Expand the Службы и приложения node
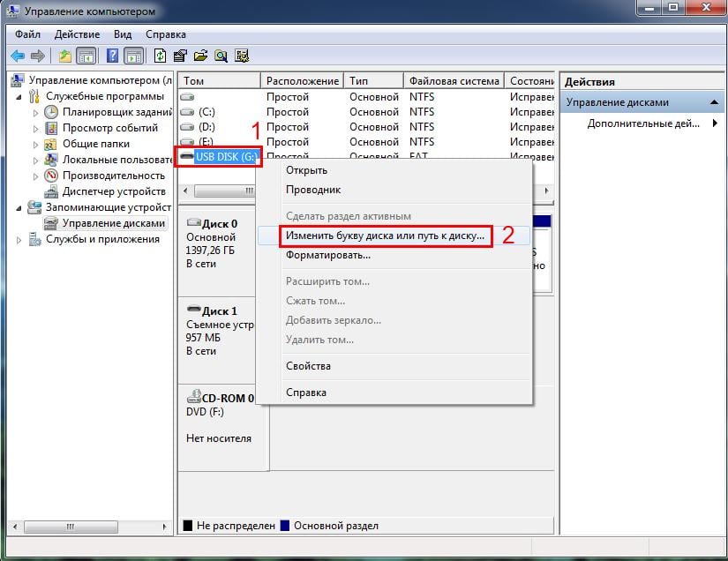This screenshot has height=561, width=728. tap(20, 239)
